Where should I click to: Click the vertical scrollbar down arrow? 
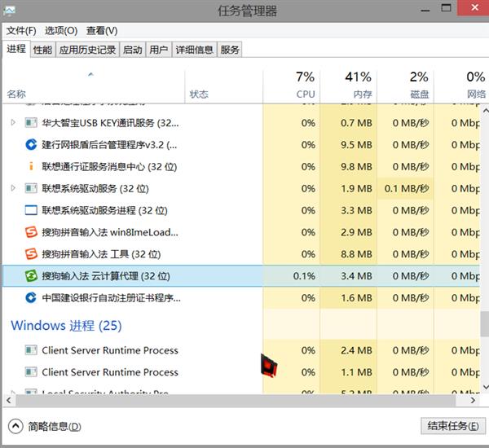coord(485,387)
